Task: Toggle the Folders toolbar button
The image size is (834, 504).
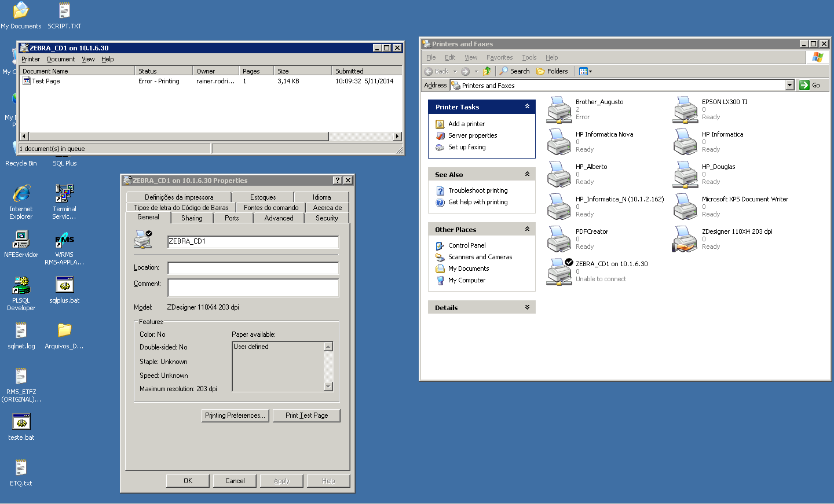Action: (552, 71)
